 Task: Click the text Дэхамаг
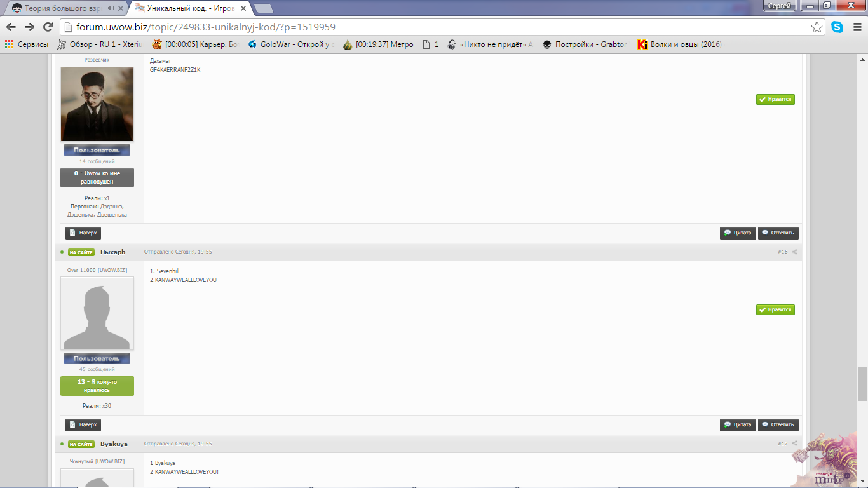[x=161, y=61]
